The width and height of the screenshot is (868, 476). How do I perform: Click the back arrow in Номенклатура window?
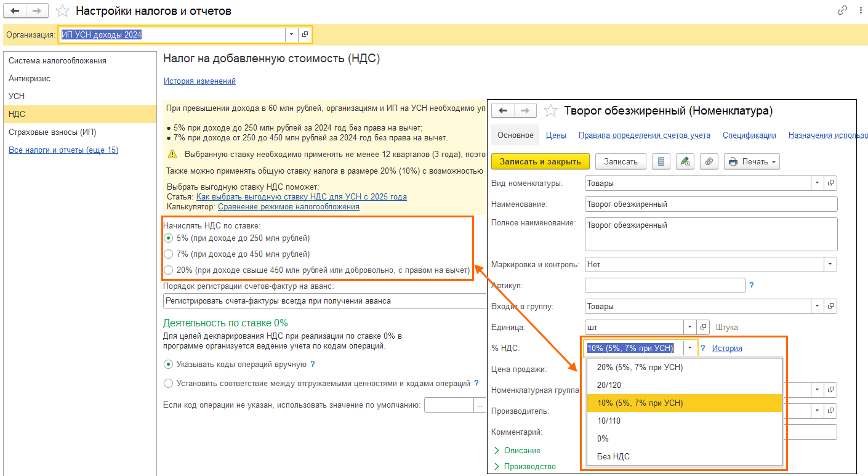coord(503,110)
